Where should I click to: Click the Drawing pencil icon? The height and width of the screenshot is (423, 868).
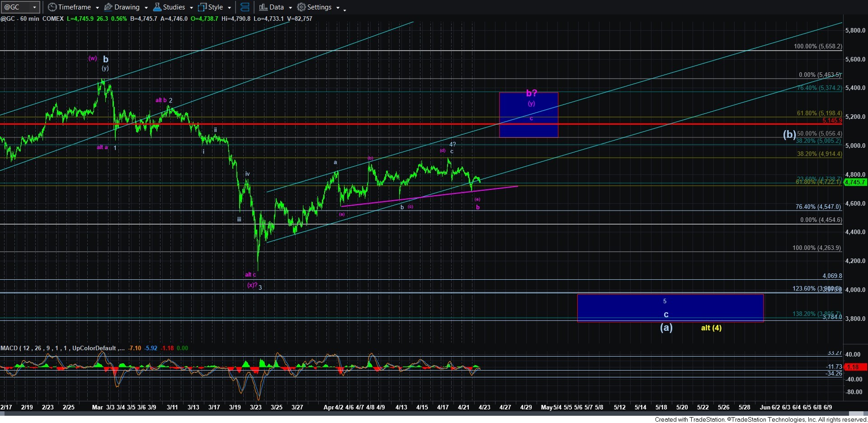click(108, 7)
